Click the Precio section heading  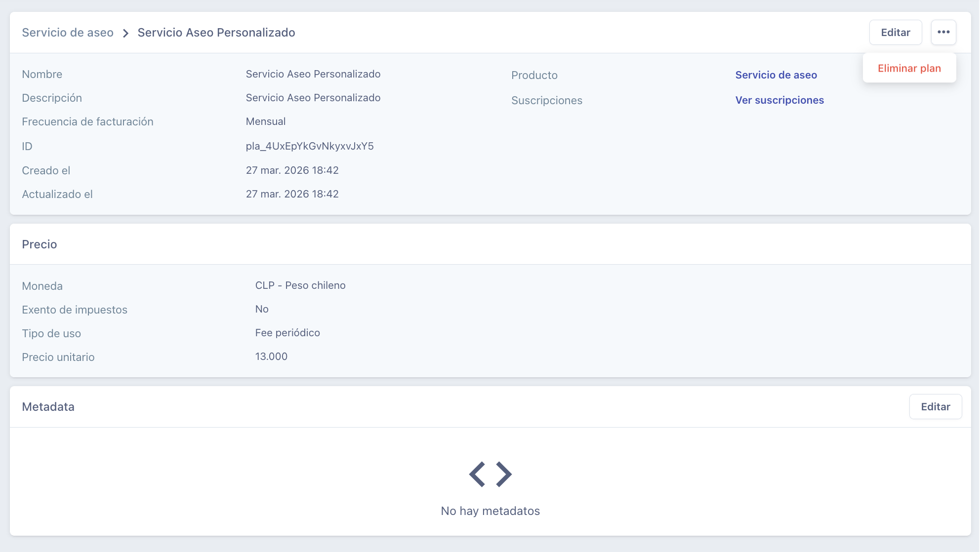[40, 244]
